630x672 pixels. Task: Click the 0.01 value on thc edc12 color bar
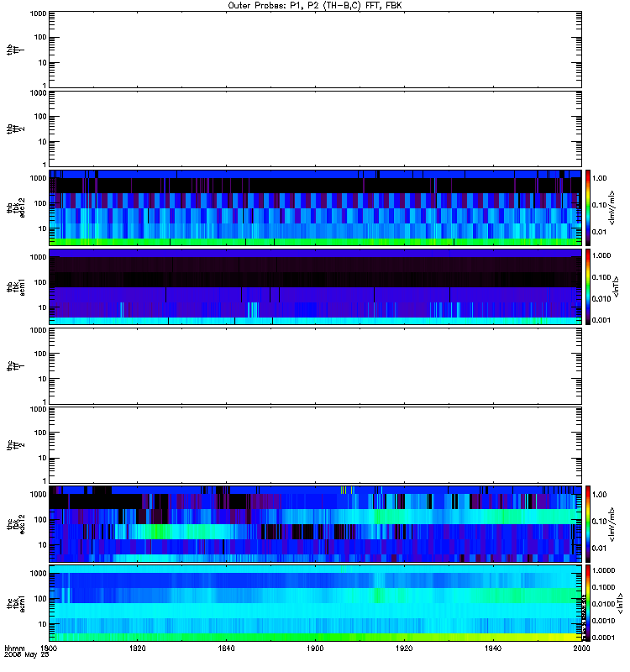click(599, 549)
